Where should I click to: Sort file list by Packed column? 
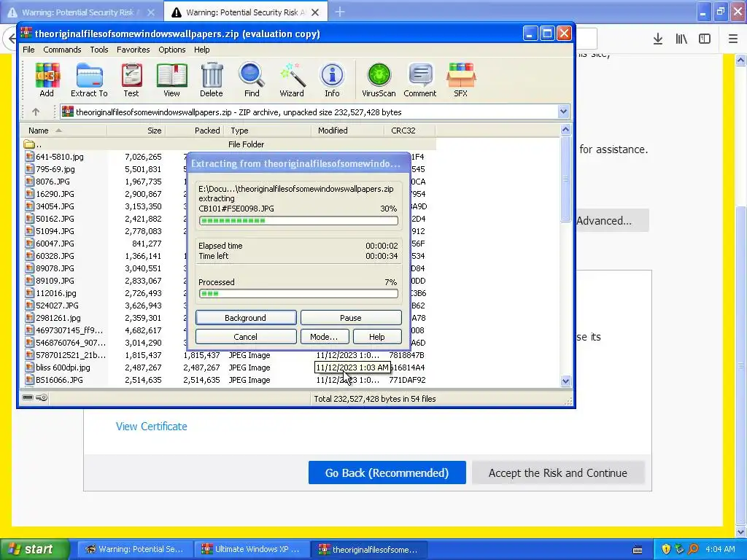tap(195, 131)
